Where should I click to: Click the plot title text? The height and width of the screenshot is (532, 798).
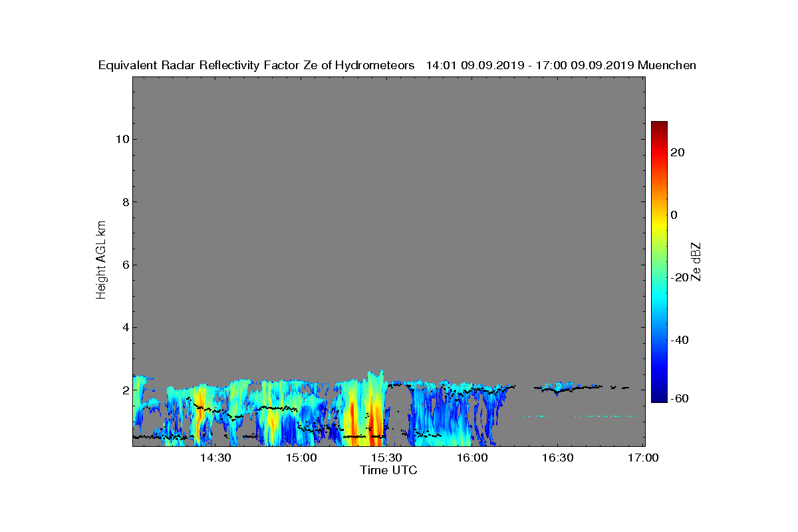(x=397, y=65)
